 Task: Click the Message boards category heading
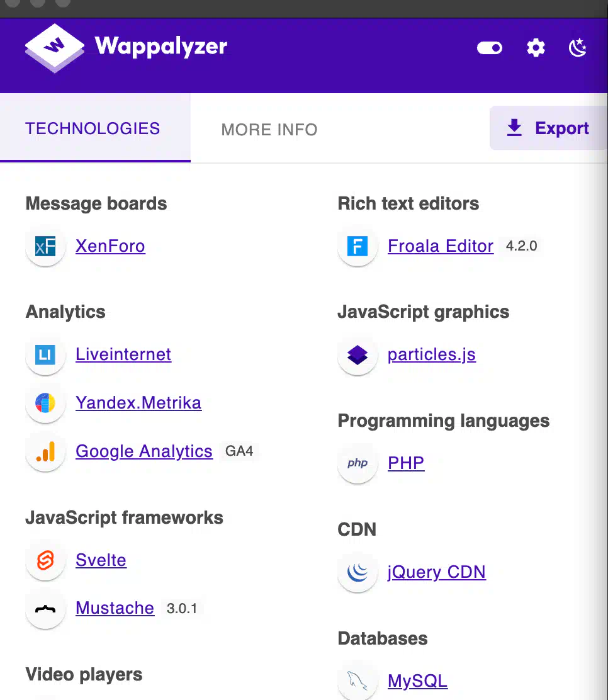96,203
